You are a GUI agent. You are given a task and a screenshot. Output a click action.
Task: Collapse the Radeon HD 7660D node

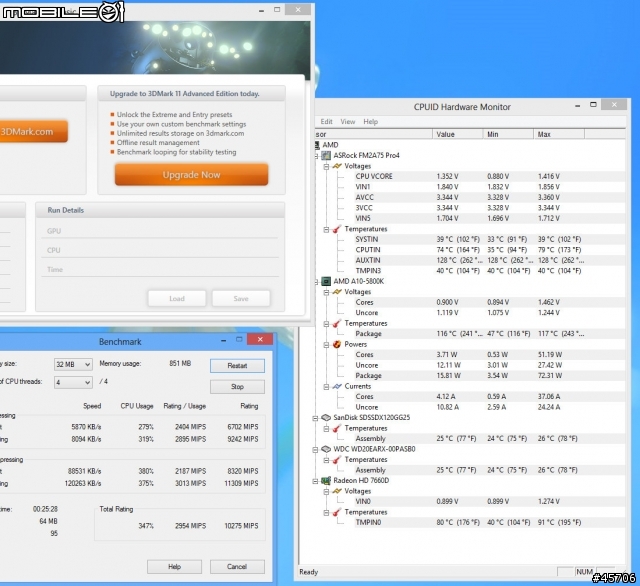point(315,481)
